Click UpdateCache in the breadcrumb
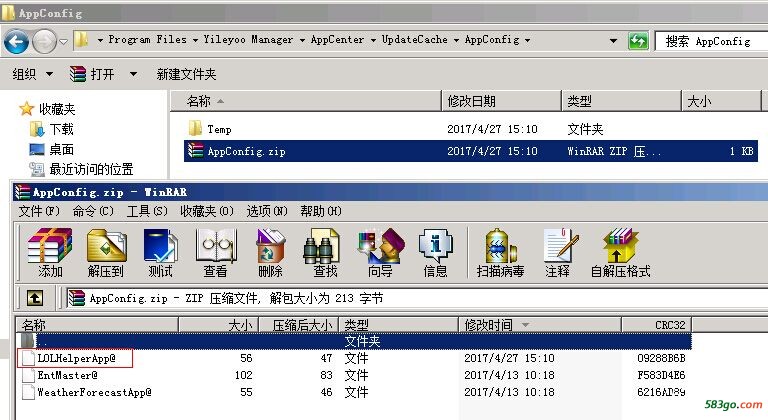768x420 pixels. click(414, 40)
